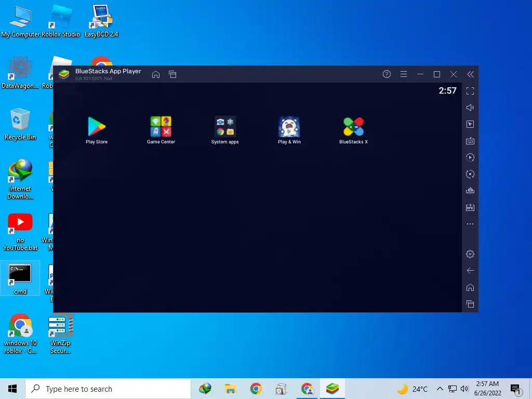
Task: Select Internet Download Manager desktop shortcut
Action: tap(20, 179)
